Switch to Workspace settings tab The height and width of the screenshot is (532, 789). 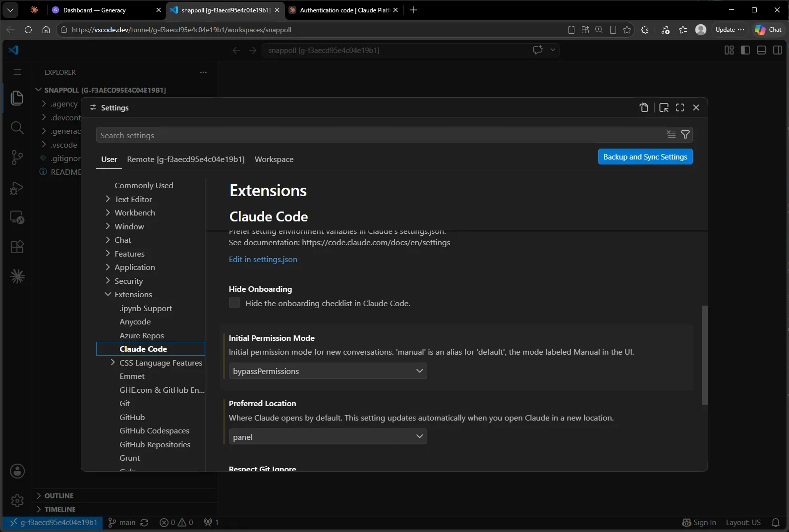[274, 159]
